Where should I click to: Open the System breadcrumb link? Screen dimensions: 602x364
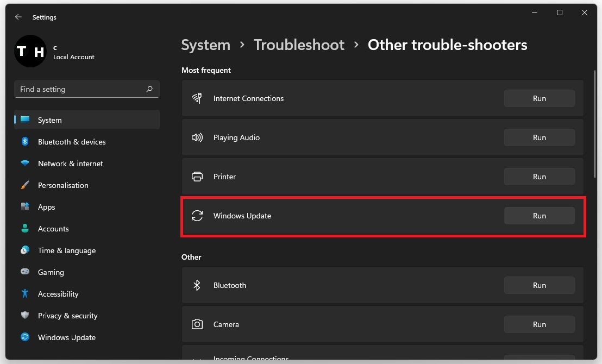click(x=206, y=45)
